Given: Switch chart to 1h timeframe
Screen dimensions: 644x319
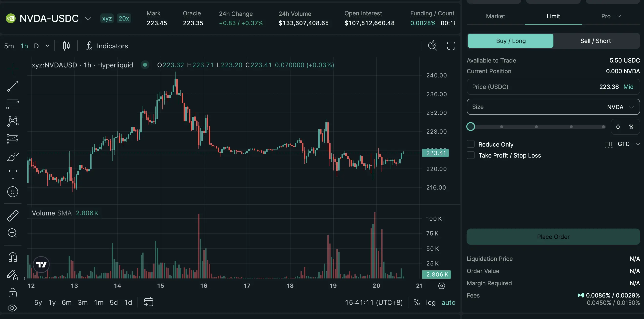Looking at the screenshot, I should [24, 46].
